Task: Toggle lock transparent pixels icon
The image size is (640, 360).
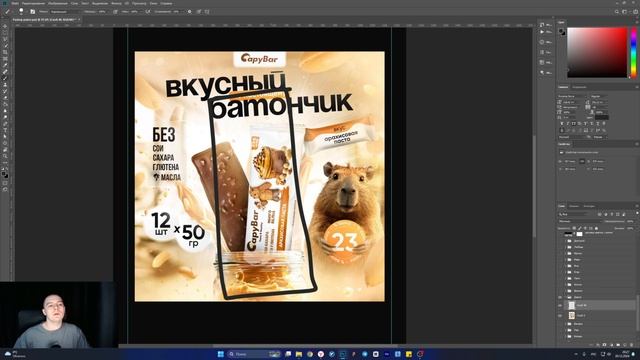Action: click(x=574, y=228)
